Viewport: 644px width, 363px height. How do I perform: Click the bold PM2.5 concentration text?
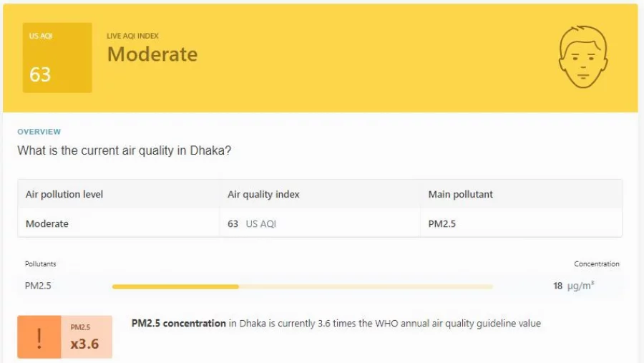coord(179,324)
